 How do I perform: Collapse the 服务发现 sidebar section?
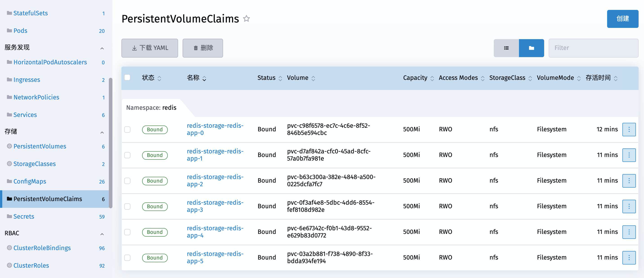[102, 48]
